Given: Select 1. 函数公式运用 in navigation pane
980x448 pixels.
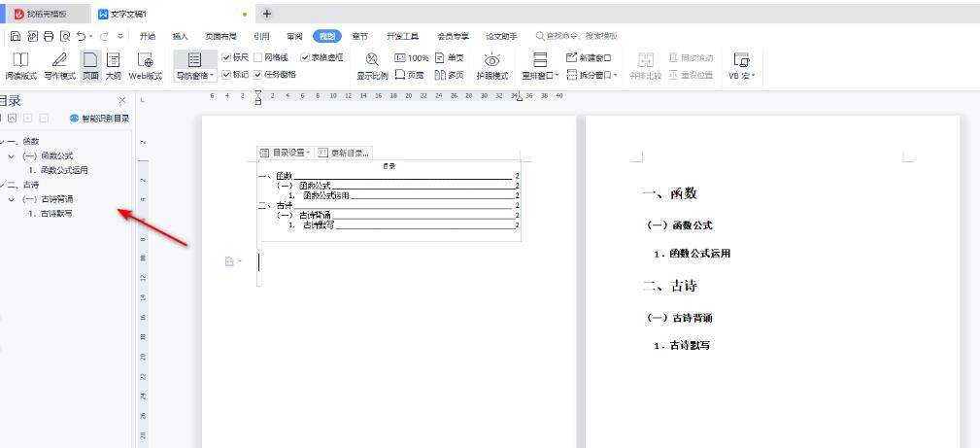Looking at the screenshot, I should (x=58, y=170).
